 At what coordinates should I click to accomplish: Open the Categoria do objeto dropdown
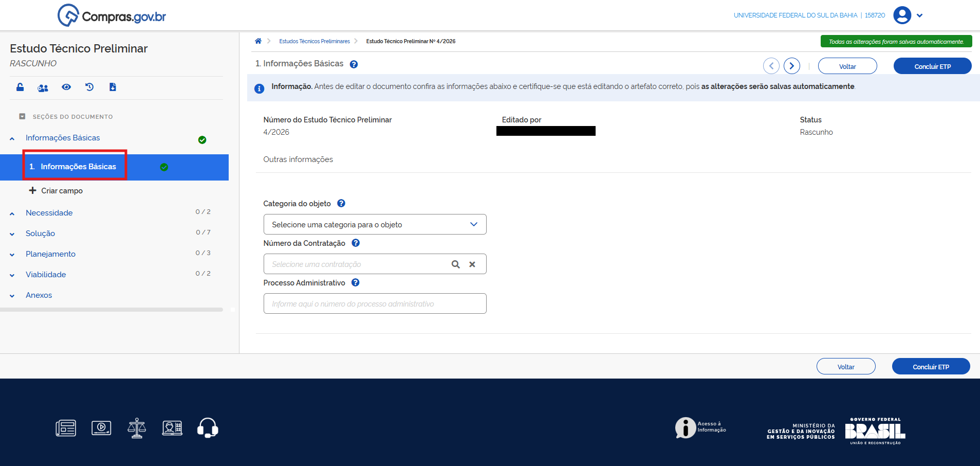375,224
